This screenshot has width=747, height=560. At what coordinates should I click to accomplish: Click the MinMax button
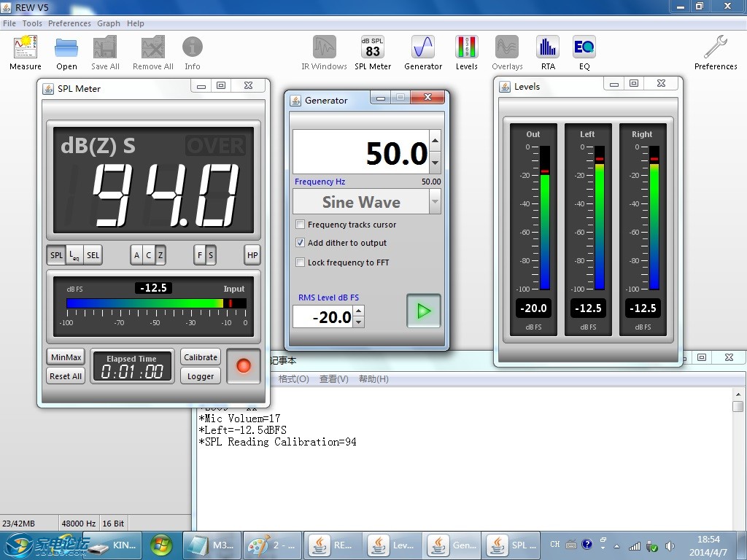(x=66, y=357)
